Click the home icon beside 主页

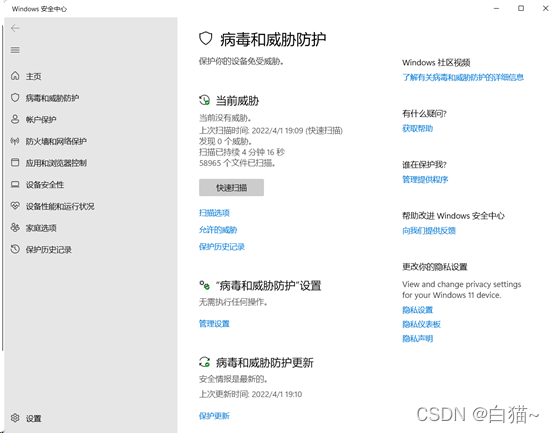point(15,76)
